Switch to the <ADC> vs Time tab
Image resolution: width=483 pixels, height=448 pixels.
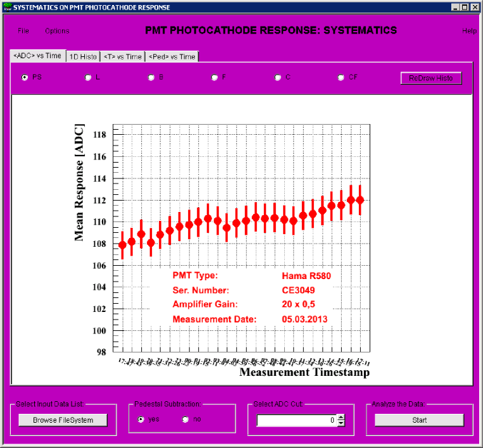point(38,56)
